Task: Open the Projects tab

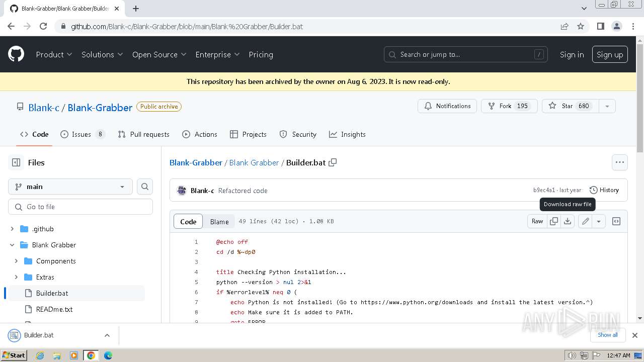Action: [x=248, y=134]
